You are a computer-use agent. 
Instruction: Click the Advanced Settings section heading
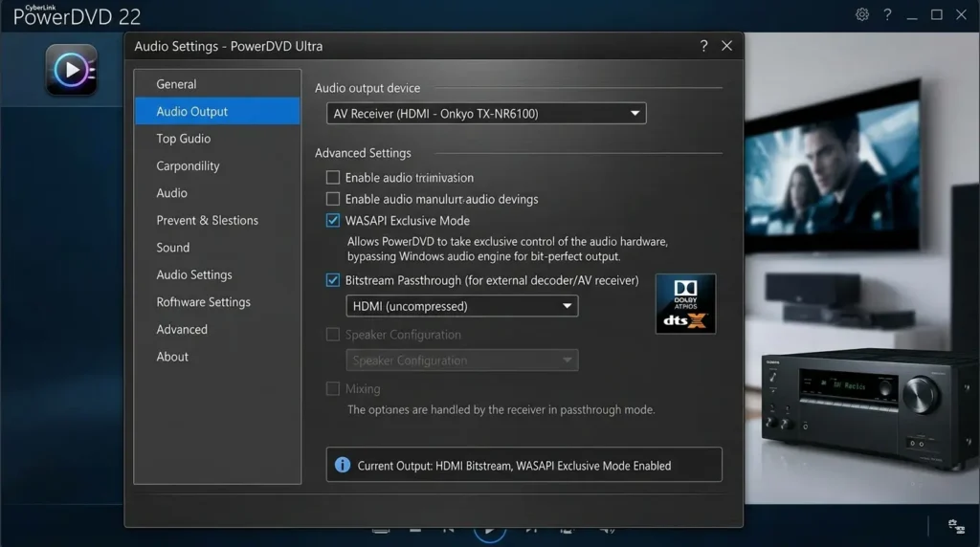click(363, 153)
